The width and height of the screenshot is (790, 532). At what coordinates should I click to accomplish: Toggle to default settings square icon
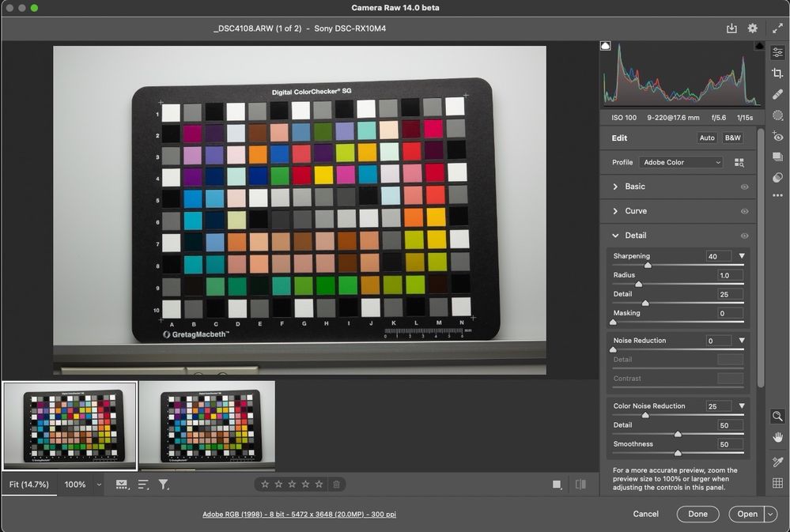(x=557, y=484)
